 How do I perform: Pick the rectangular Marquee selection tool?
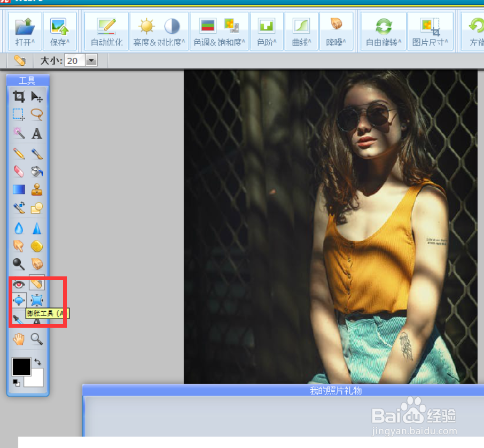[19, 114]
